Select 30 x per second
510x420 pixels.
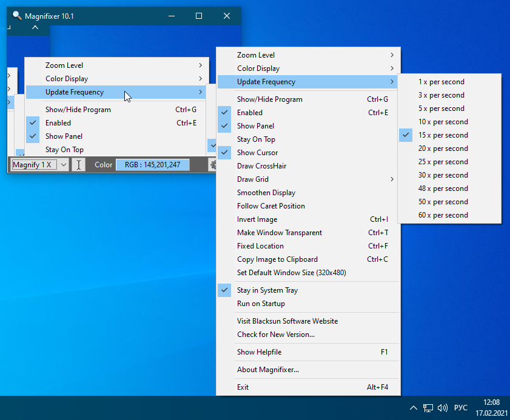449,175
